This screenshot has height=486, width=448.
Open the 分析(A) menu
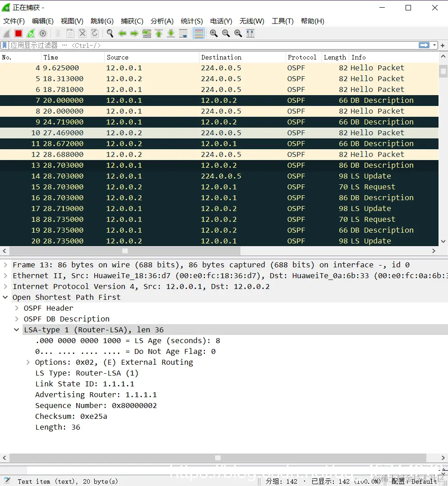[162, 21]
